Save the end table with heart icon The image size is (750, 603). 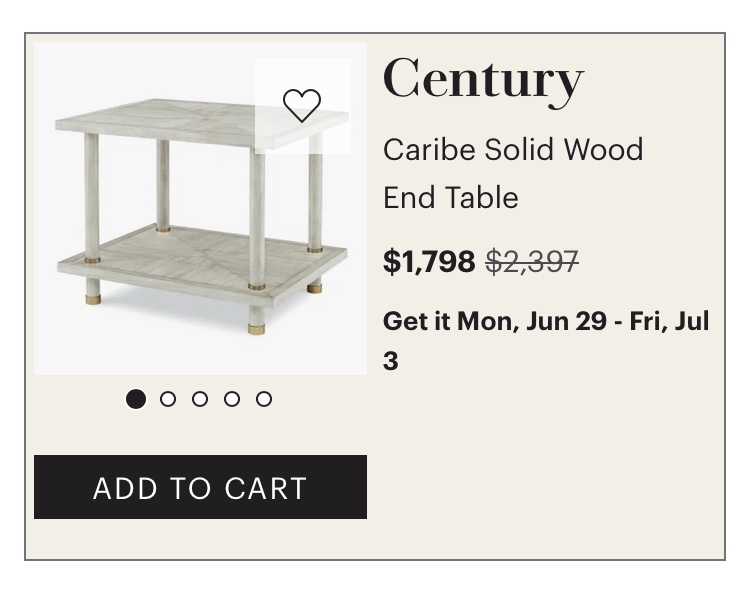click(x=302, y=106)
